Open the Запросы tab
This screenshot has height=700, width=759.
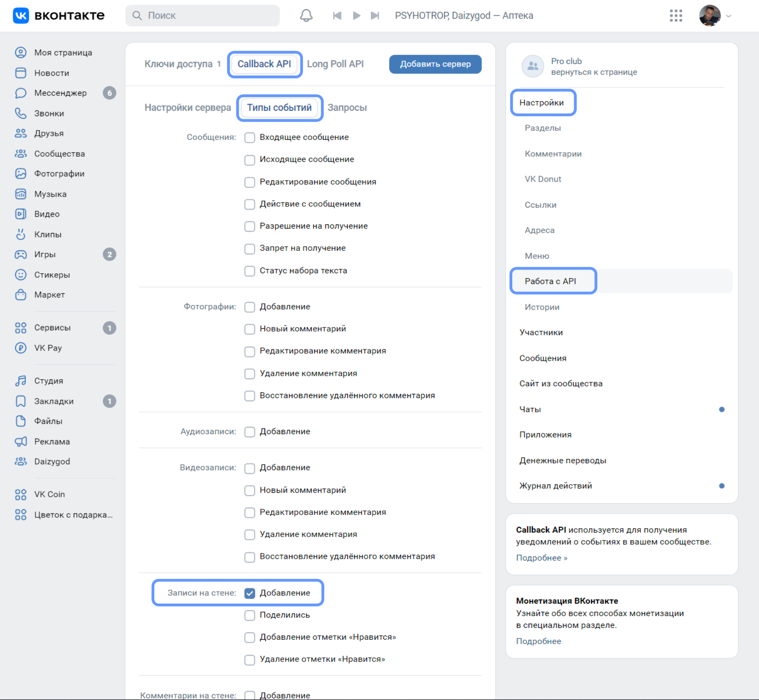pos(347,108)
